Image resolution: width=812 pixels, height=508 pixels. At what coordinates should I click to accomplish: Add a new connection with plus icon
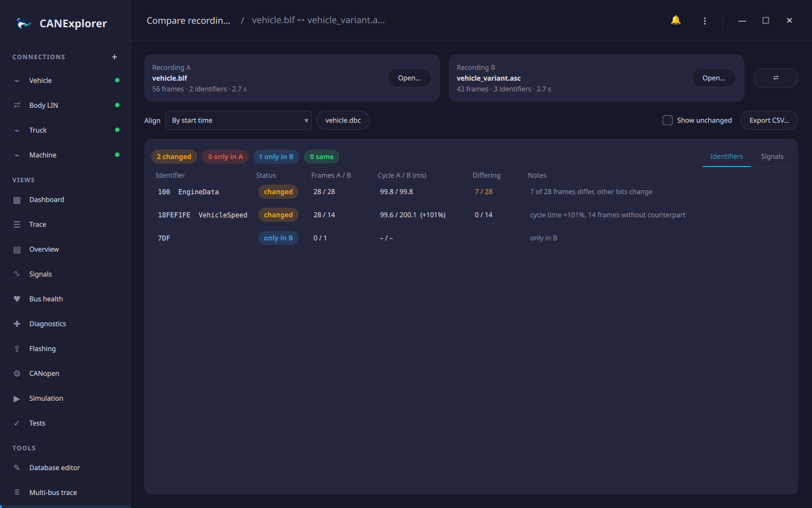click(114, 57)
